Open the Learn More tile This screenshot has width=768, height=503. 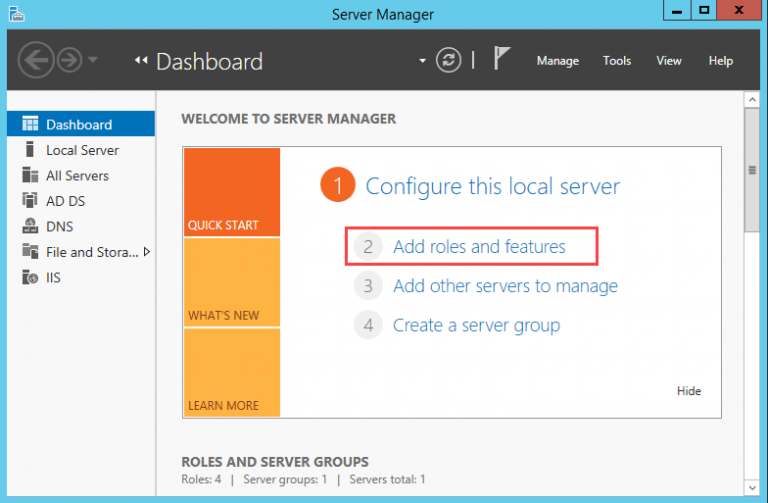pos(232,373)
